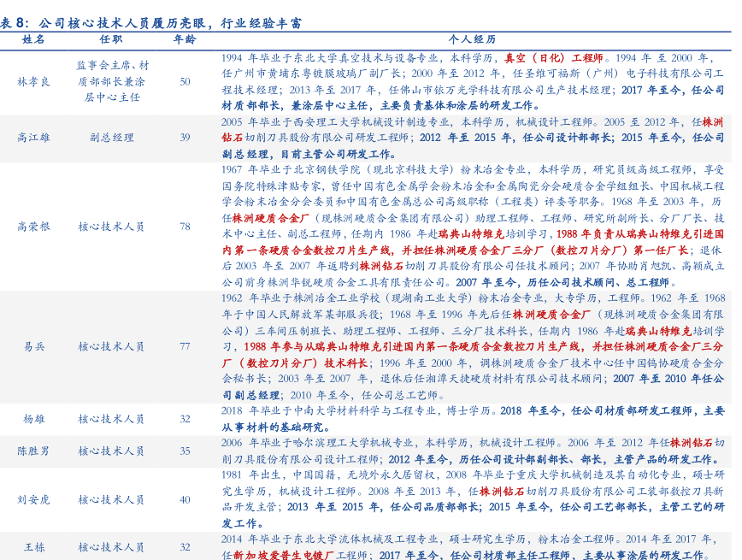The height and width of the screenshot is (560, 742).
Task: Select the 姓名 column header
Action: point(34,39)
